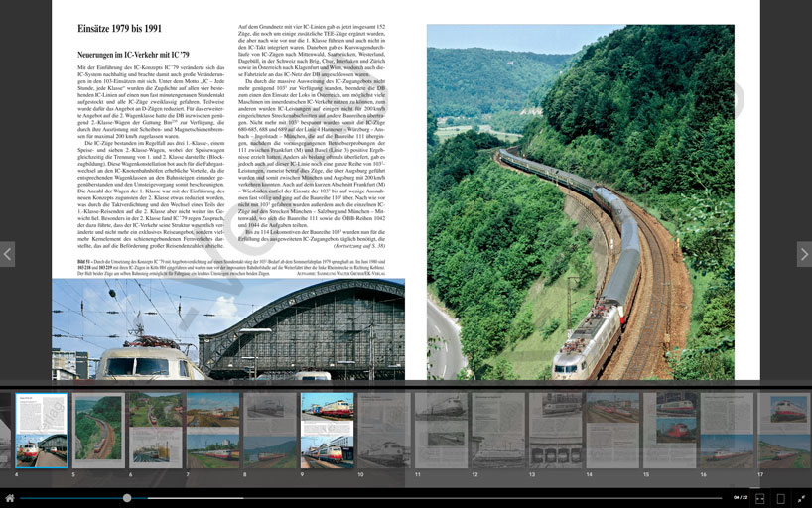
Task: Open page 16 thumbnail
Action: click(728, 430)
